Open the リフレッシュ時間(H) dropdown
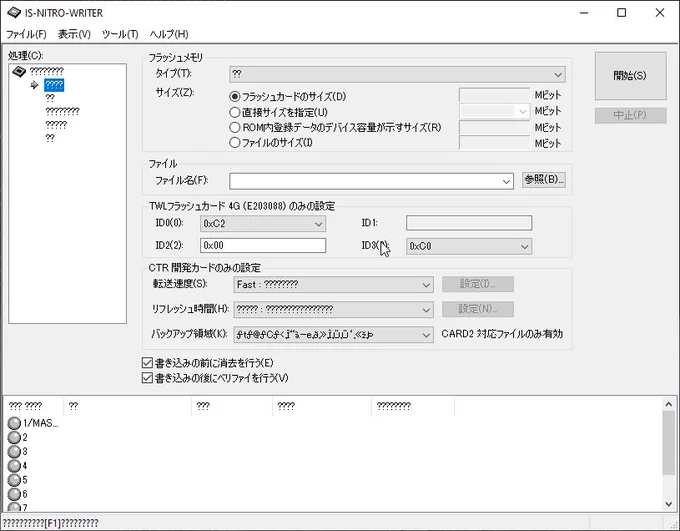Image resolution: width=680 pixels, height=531 pixels. pyautogui.click(x=333, y=309)
